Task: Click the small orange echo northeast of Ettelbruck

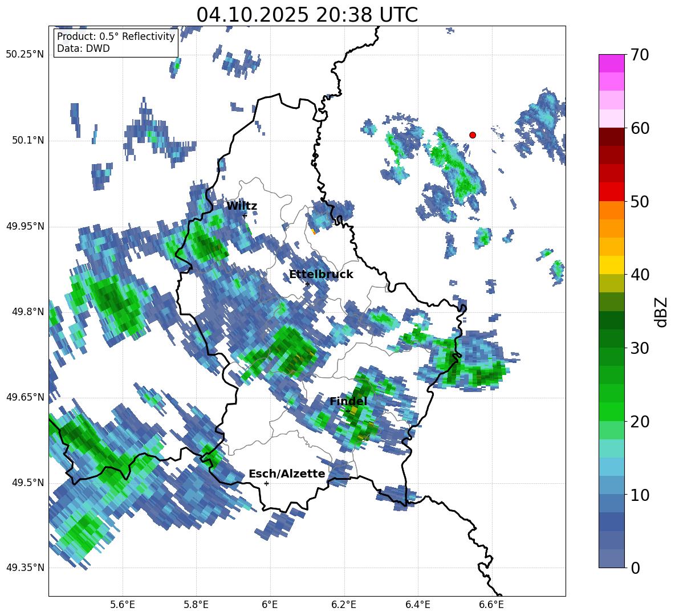Action: 314,232
